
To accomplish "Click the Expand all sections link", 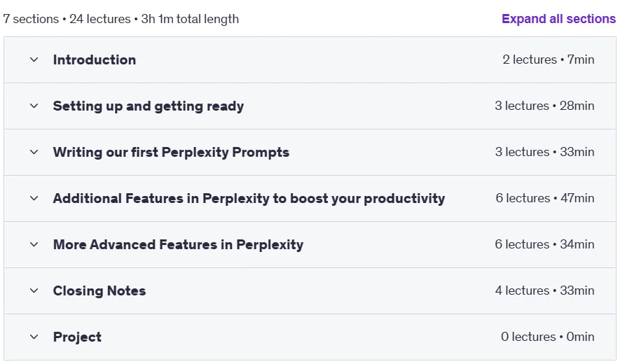I will coord(558,19).
